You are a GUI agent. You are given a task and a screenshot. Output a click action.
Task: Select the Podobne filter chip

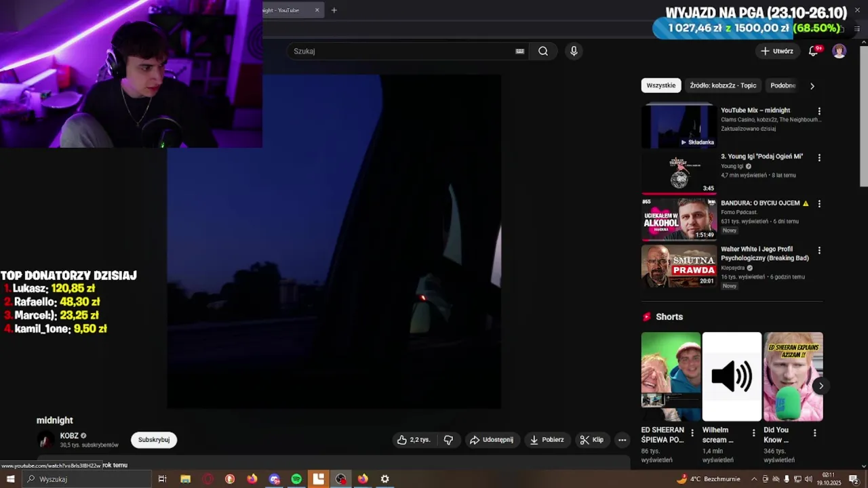click(x=783, y=85)
